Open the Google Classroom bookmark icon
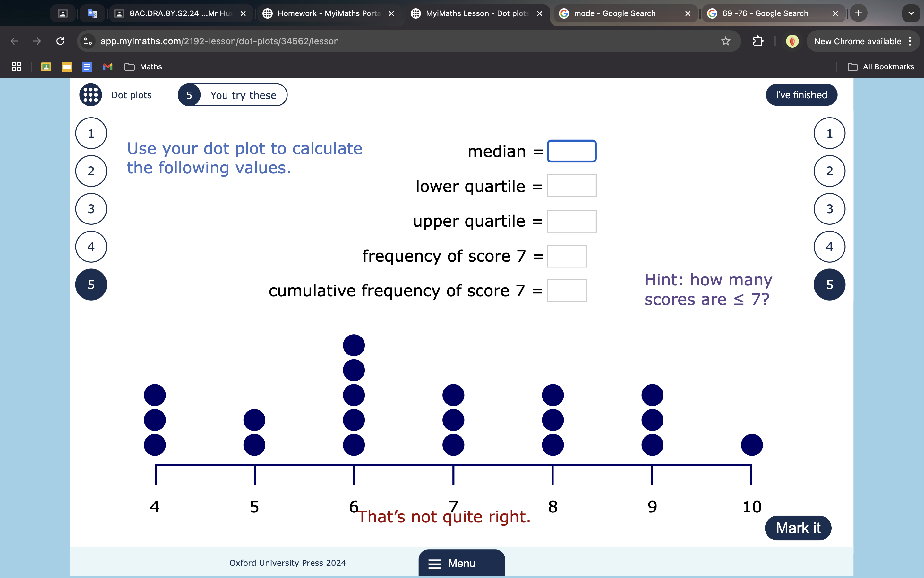This screenshot has height=578, width=924. click(46, 67)
